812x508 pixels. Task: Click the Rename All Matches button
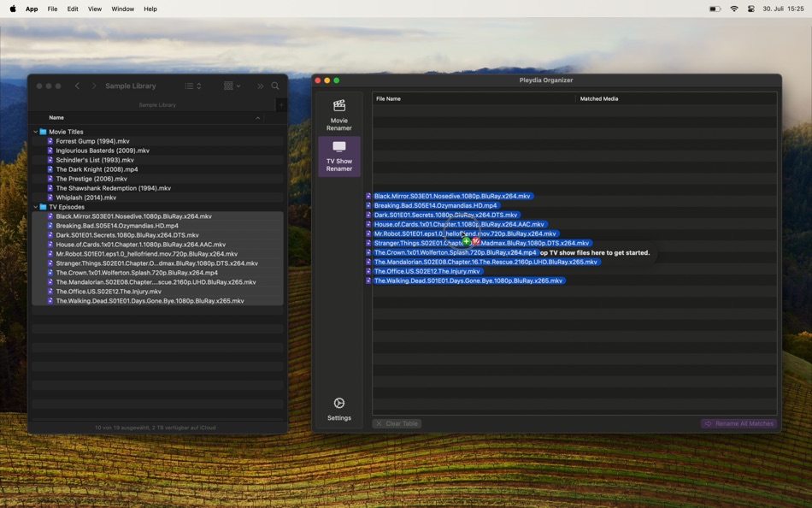tap(739, 423)
